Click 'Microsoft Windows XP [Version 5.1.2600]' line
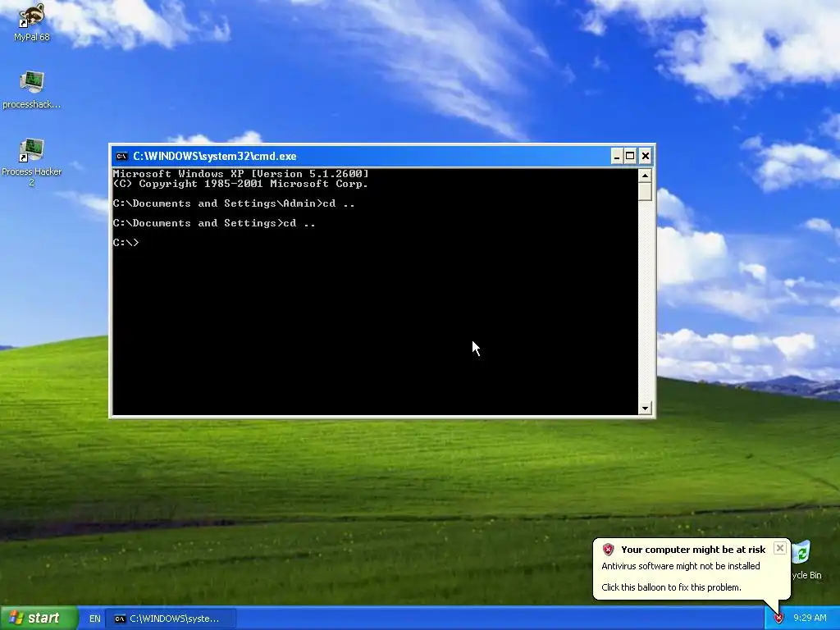Image resolution: width=840 pixels, height=630 pixels. coord(240,174)
